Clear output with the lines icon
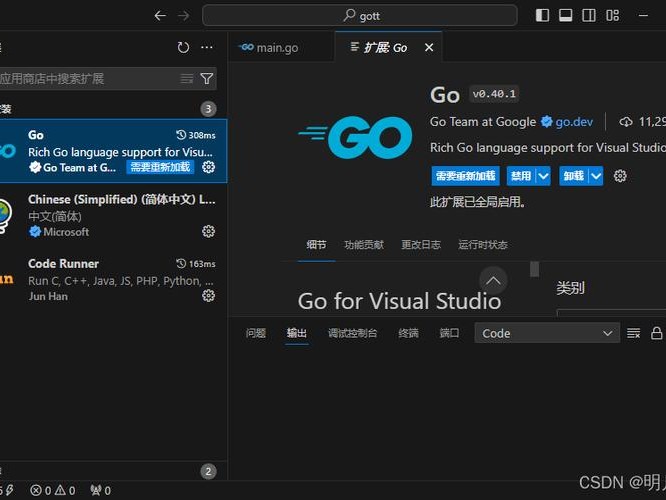The height and width of the screenshot is (500, 666). (633, 333)
